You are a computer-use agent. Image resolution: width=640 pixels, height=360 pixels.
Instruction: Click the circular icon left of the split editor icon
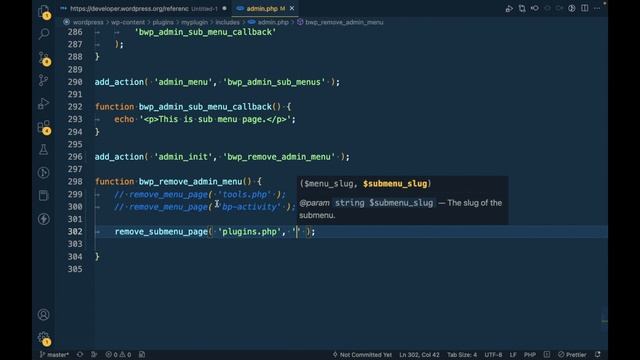tap(572, 9)
